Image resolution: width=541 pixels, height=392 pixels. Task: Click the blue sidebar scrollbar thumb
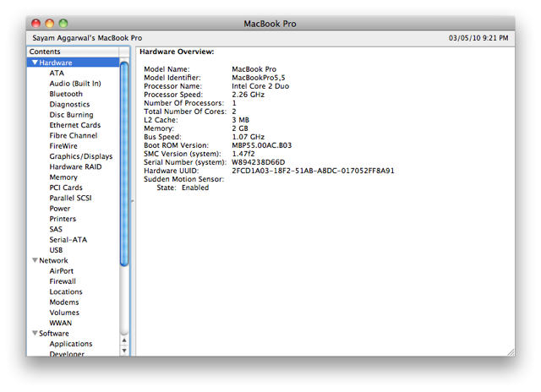124,161
